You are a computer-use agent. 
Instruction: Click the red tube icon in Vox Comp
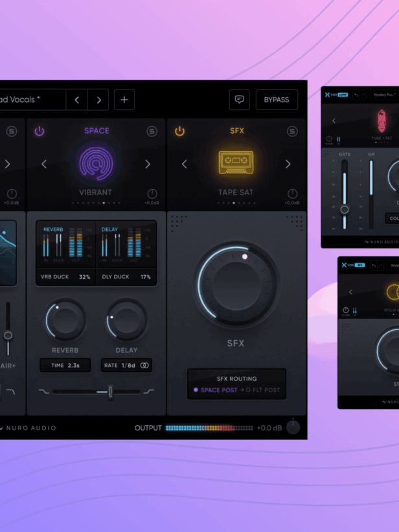(x=382, y=121)
